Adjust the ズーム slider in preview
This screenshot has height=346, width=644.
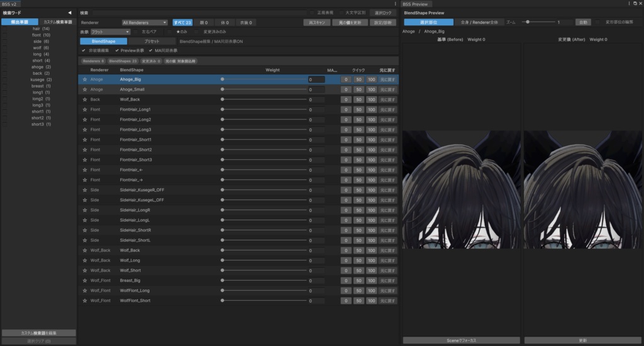point(538,22)
